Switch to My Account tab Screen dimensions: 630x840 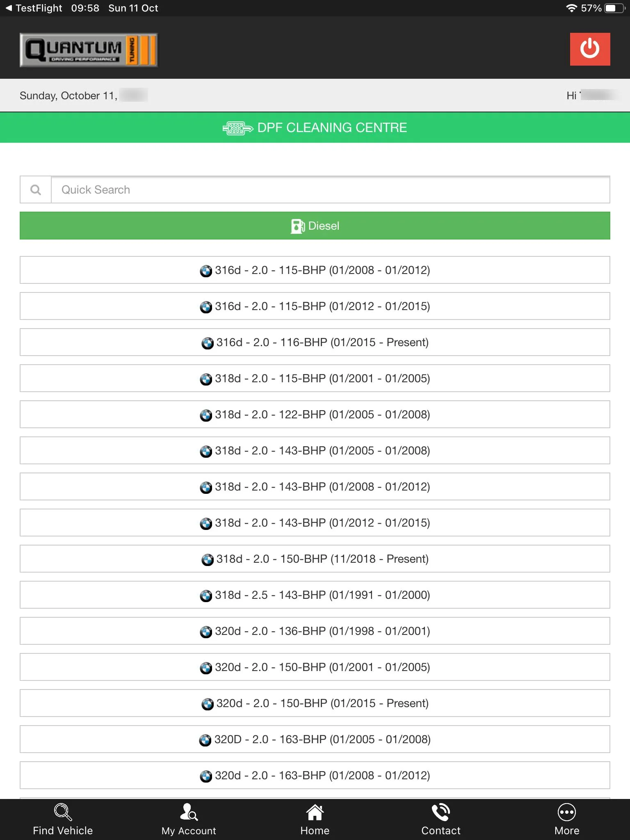pos(189,819)
